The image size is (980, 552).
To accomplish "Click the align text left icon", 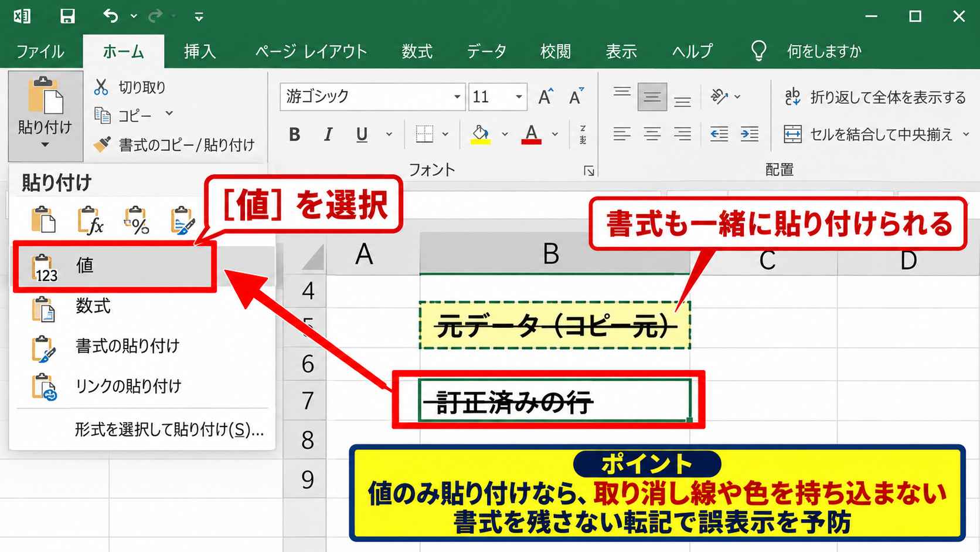I will pyautogui.click(x=622, y=134).
